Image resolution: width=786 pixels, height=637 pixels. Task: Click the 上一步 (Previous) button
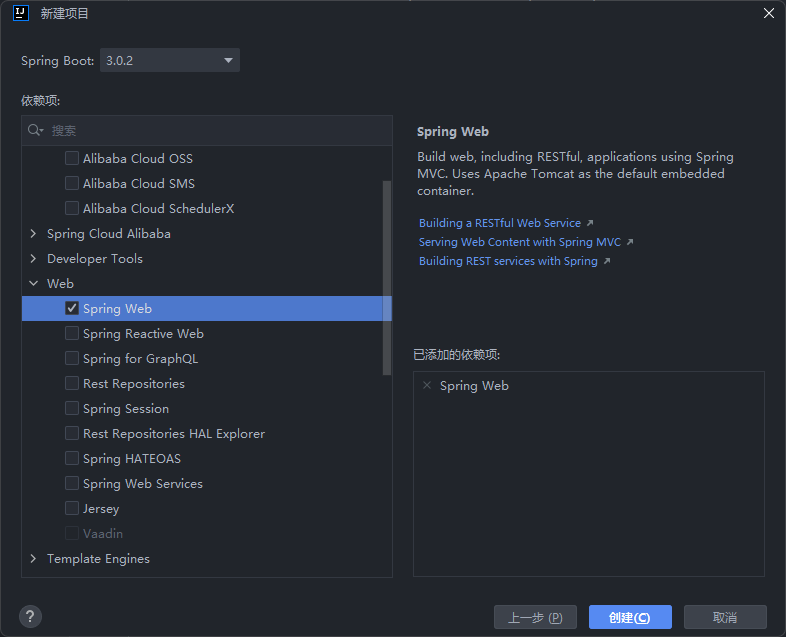click(535, 617)
